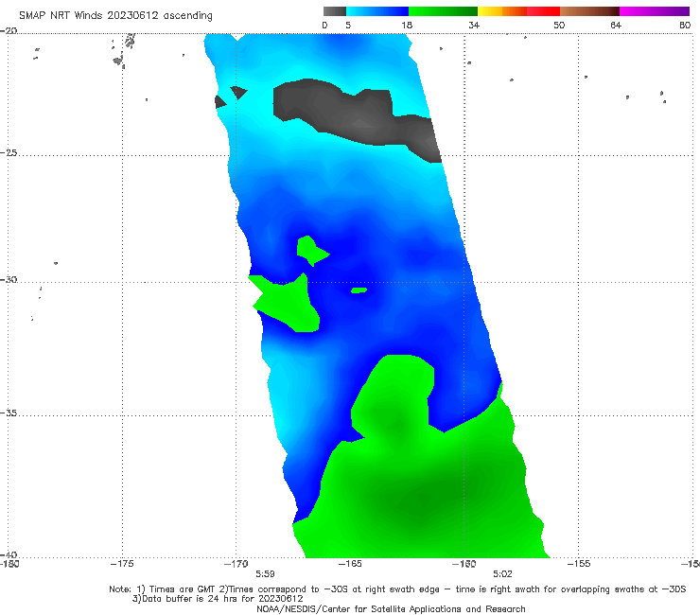Image resolution: width=700 pixels, height=615 pixels.
Task: Click the gray segment of the color bar
Action: tap(334, 11)
